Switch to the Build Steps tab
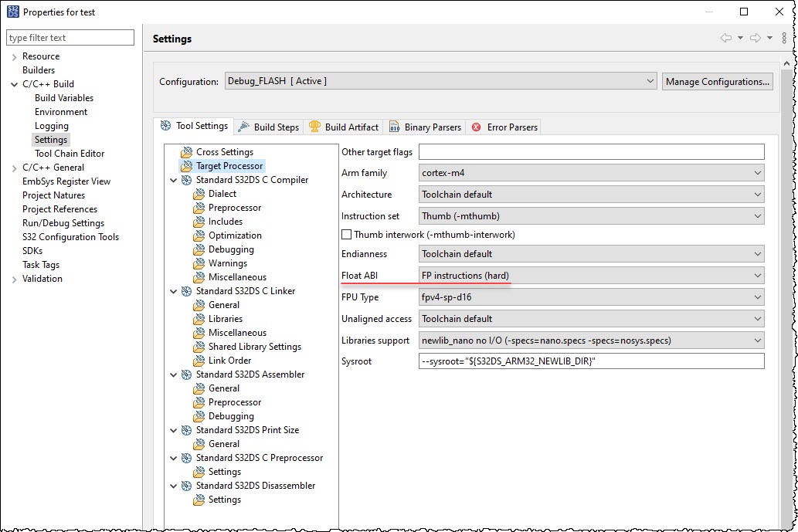The image size is (798, 532). pyautogui.click(x=268, y=127)
